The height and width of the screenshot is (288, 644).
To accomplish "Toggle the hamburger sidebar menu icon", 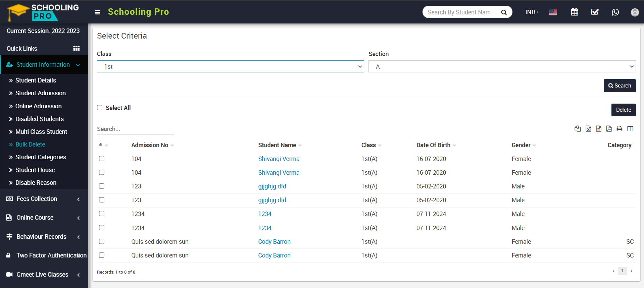I will pos(97,12).
